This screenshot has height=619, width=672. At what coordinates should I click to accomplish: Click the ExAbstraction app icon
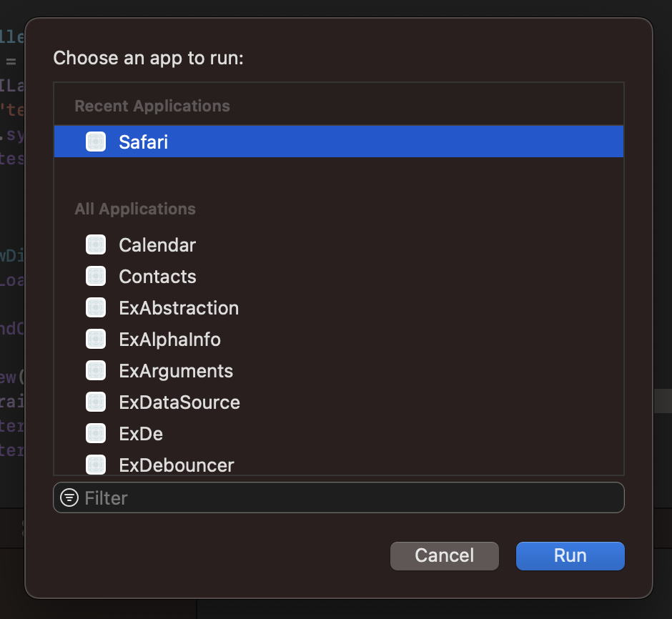point(96,308)
